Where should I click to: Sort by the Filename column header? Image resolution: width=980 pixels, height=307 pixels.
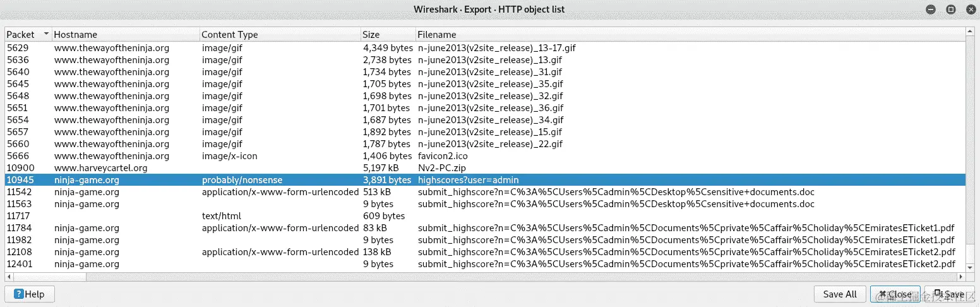(691, 35)
